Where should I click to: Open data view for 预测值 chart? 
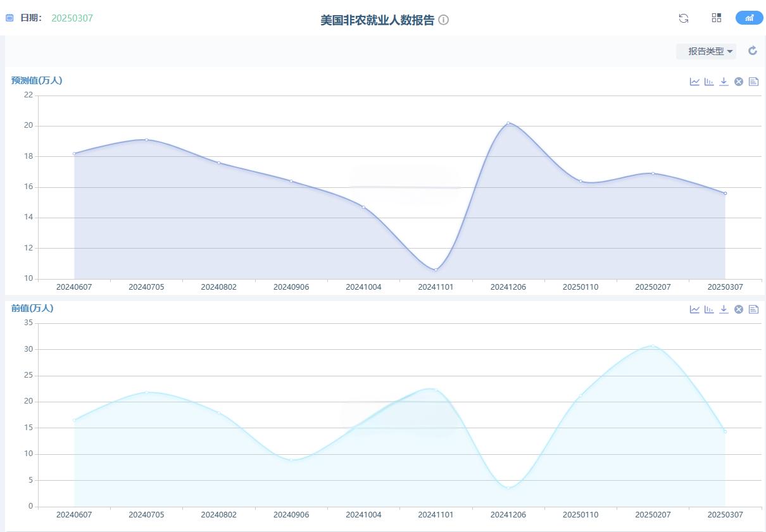753,82
